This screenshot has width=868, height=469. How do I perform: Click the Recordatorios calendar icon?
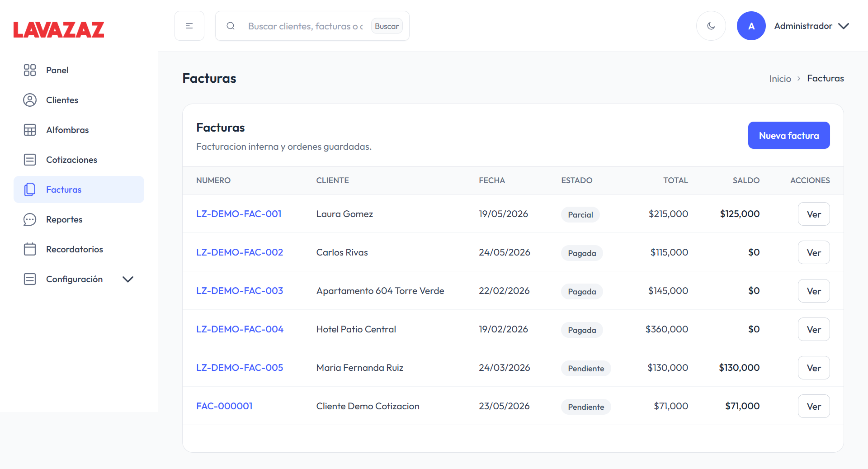(x=30, y=249)
